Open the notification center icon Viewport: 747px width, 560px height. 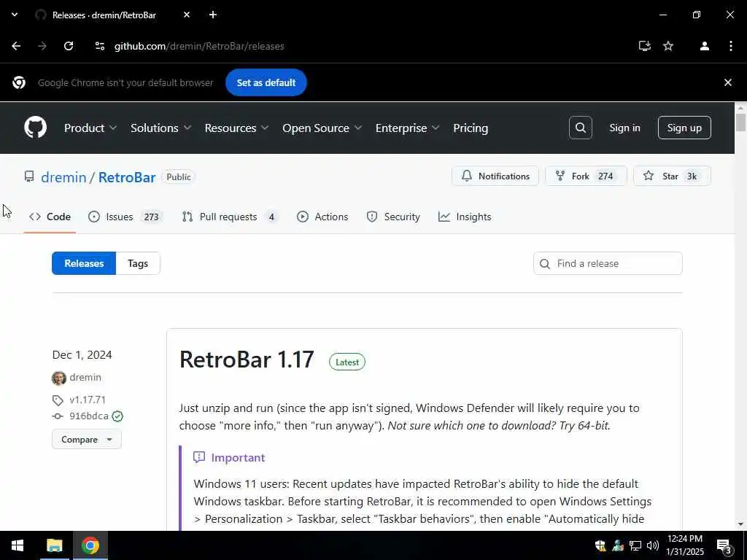(724, 545)
